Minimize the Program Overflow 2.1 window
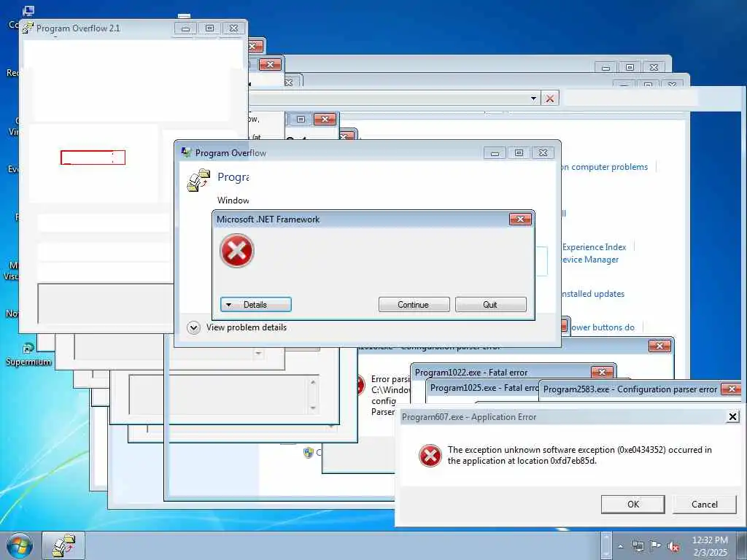 click(x=185, y=28)
